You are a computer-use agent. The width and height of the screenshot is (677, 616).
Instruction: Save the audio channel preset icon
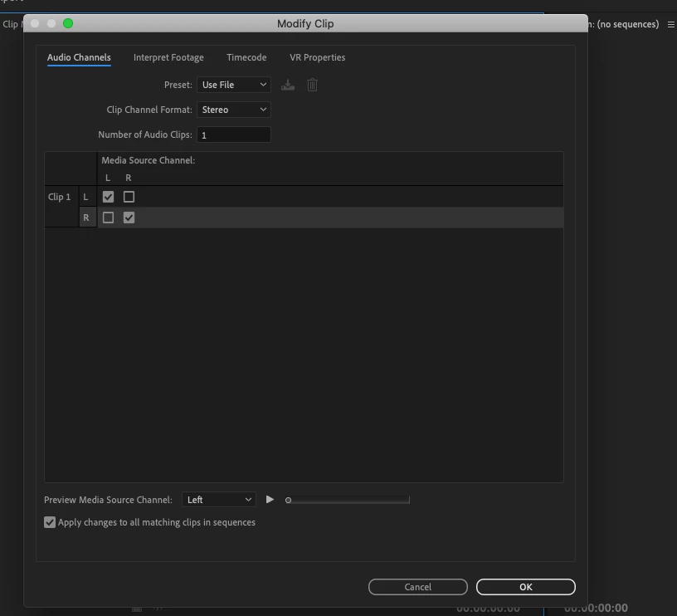[288, 86]
